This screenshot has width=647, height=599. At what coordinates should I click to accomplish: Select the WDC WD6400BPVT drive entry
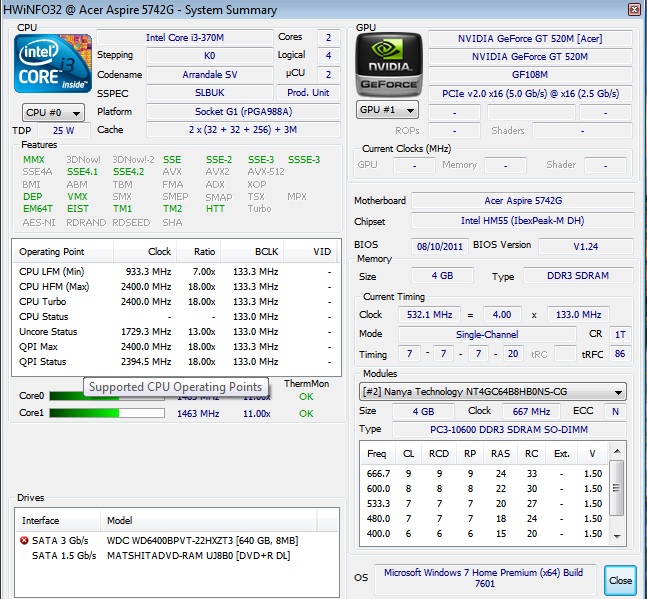pos(177,540)
